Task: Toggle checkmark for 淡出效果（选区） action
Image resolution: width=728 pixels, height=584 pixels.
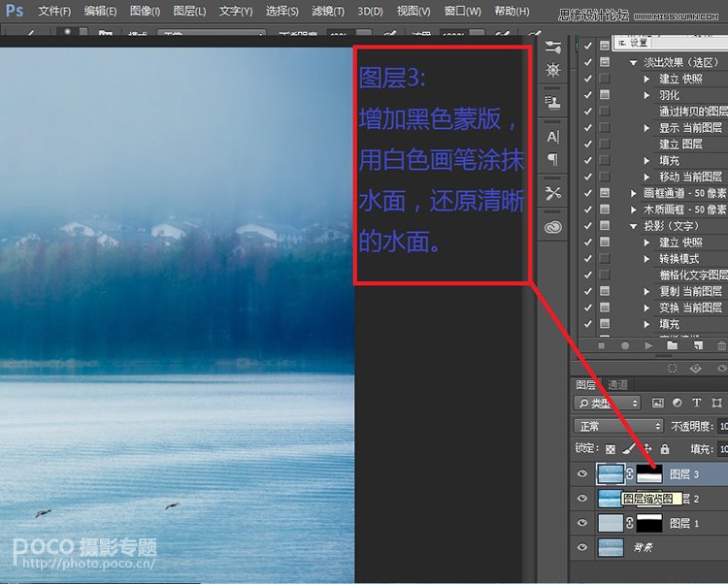Action: click(x=588, y=62)
